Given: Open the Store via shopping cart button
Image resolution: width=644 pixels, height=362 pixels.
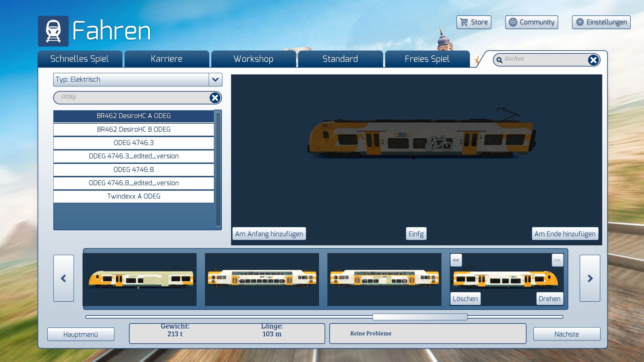Looking at the screenshot, I should [x=474, y=22].
